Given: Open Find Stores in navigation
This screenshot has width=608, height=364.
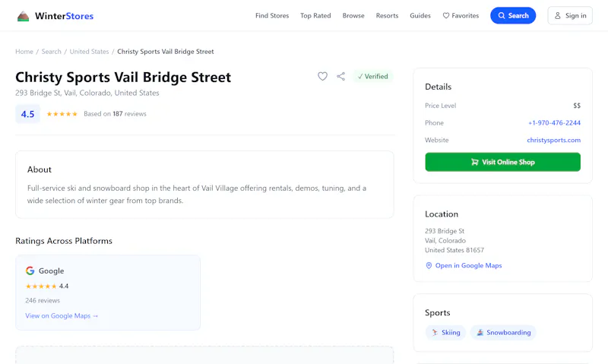Looking at the screenshot, I should pos(272,15).
